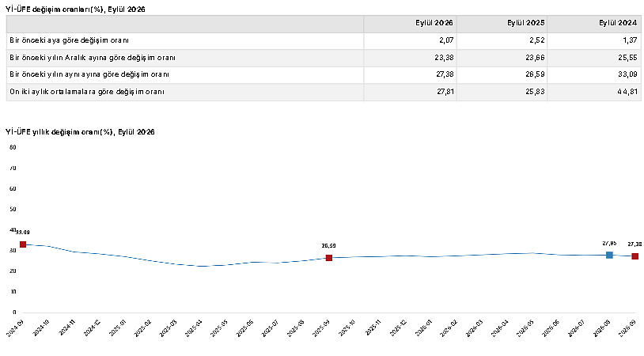
Task: Click the 26,59 table cell
Action: click(535, 74)
